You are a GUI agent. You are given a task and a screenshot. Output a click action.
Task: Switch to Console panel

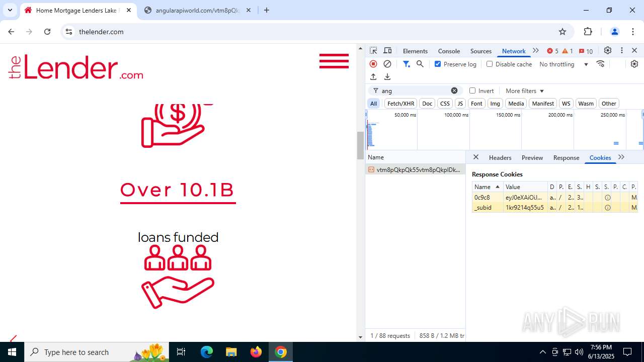pyautogui.click(x=449, y=51)
